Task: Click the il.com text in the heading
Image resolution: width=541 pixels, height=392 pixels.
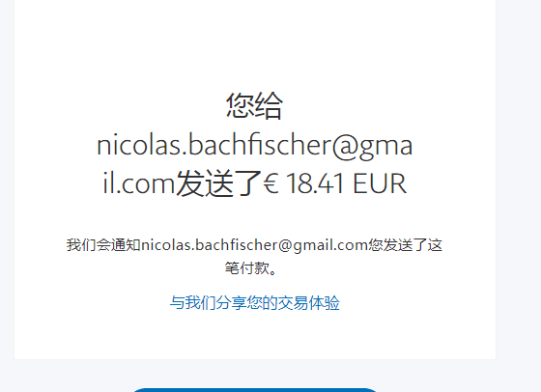Action: point(139,183)
